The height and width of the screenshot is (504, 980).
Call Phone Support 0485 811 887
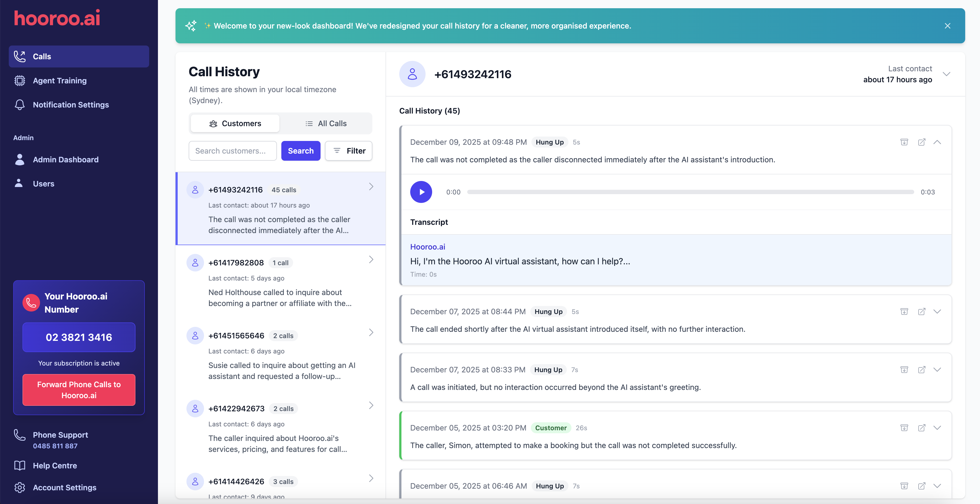tap(55, 446)
